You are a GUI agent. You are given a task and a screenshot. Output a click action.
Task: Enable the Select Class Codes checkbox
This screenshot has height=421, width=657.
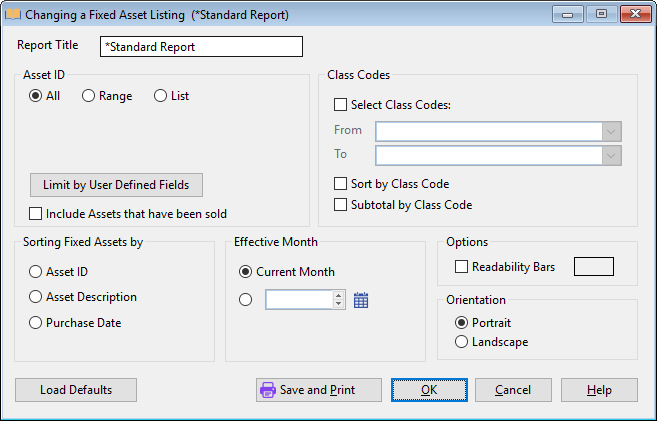(x=341, y=105)
